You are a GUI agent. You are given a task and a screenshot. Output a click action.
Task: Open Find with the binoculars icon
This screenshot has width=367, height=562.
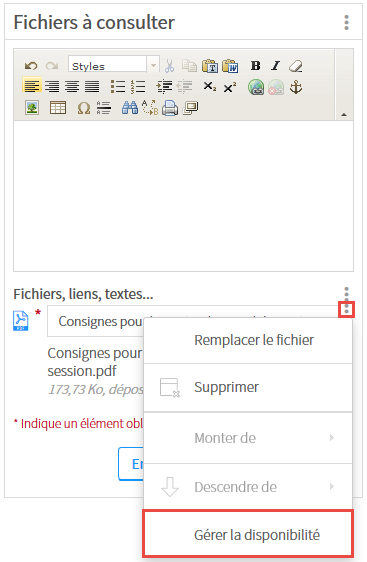click(x=130, y=108)
